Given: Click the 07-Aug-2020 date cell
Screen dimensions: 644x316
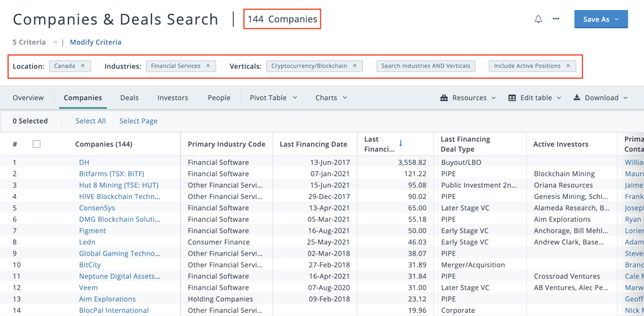Looking at the screenshot, I should coord(330,288).
